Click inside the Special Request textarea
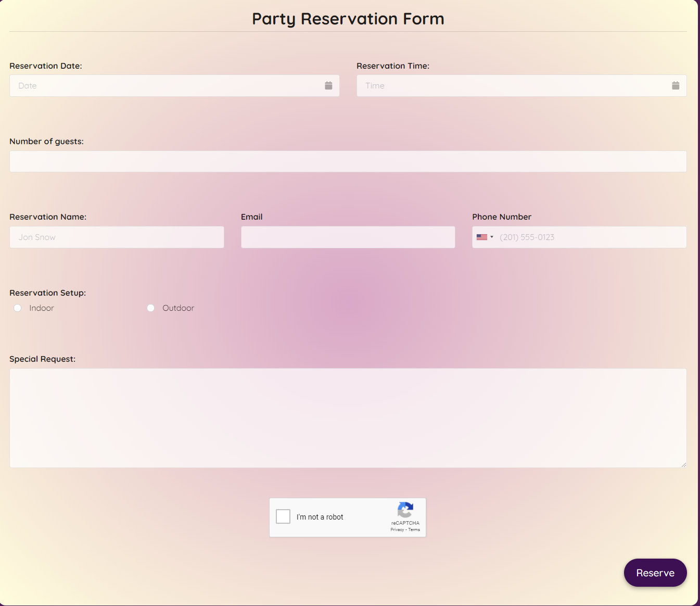The height and width of the screenshot is (606, 700). tap(348, 416)
